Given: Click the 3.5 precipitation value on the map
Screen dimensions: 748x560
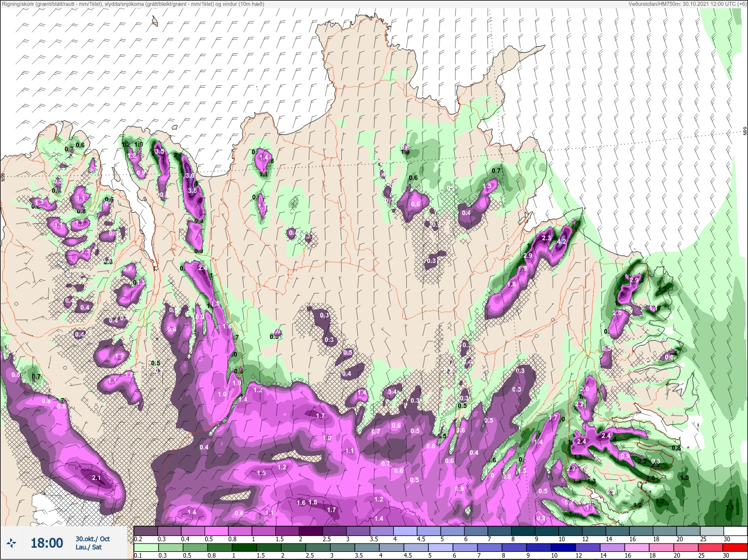Looking at the screenshot, I should [x=160, y=152].
